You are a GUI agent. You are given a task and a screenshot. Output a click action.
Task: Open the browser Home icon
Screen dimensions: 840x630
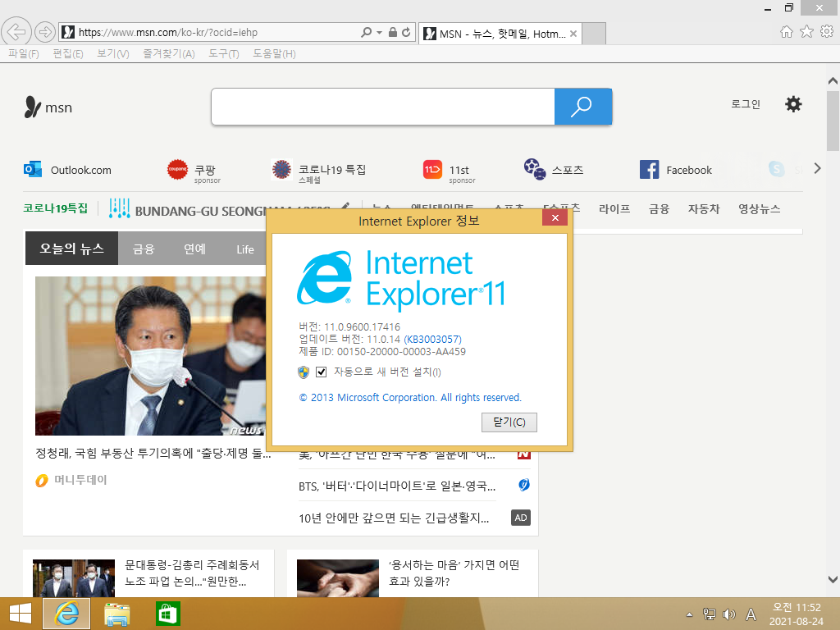(787, 32)
